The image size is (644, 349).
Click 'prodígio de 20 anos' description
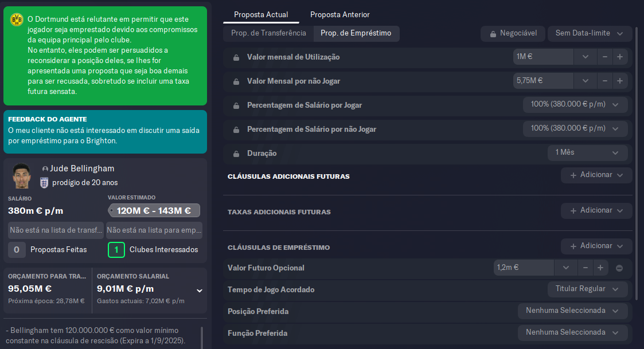(x=85, y=183)
